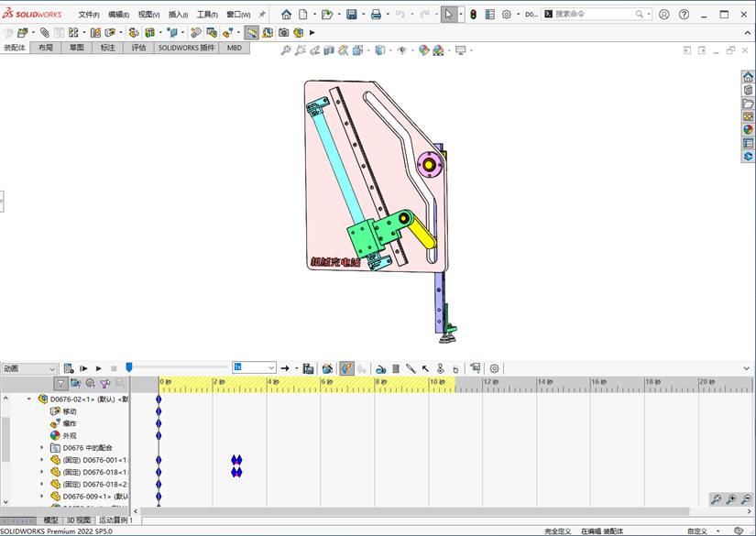Click the Zoom to Fit magnifier icon in the view toolbar
Image resolution: width=756 pixels, height=536 pixels.
tap(286, 50)
